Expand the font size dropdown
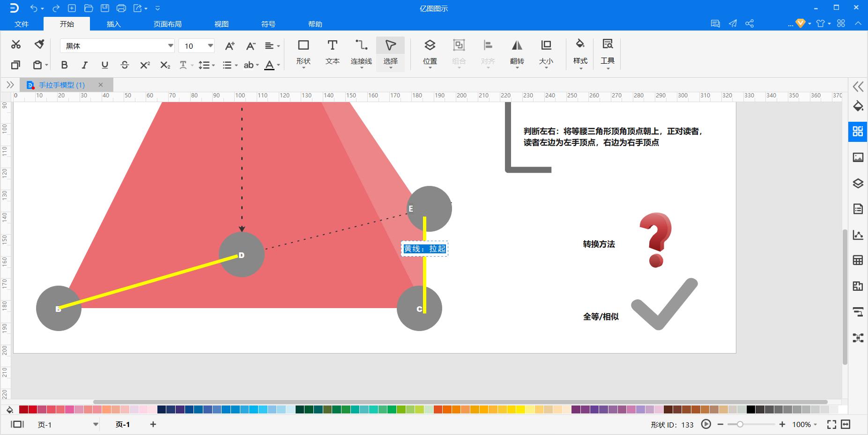The height and width of the screenshot is (435, 868). pyautogui.click(x=210, y=45)
